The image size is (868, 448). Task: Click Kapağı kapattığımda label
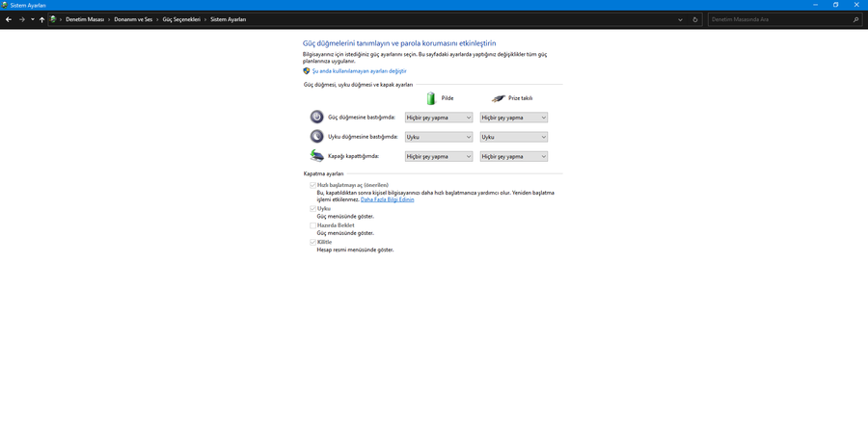point(353,156)
